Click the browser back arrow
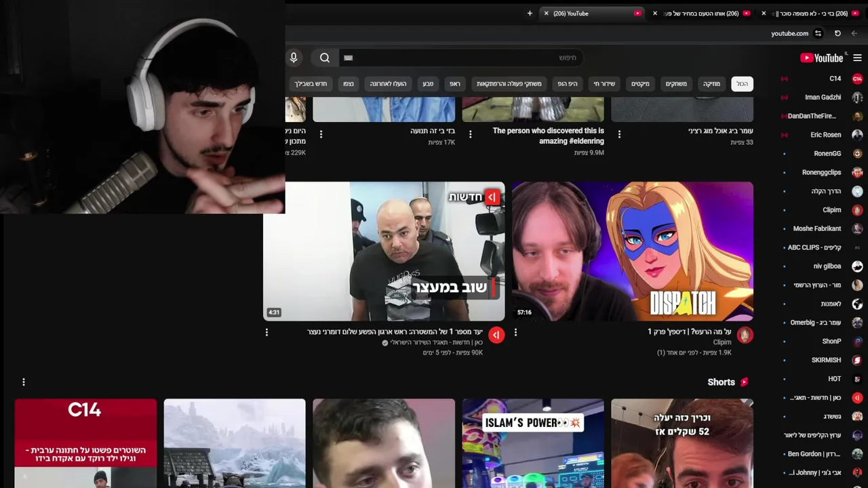Image resolution: width=868 pixels, height=488 pixels. click(x=854, y=33)
